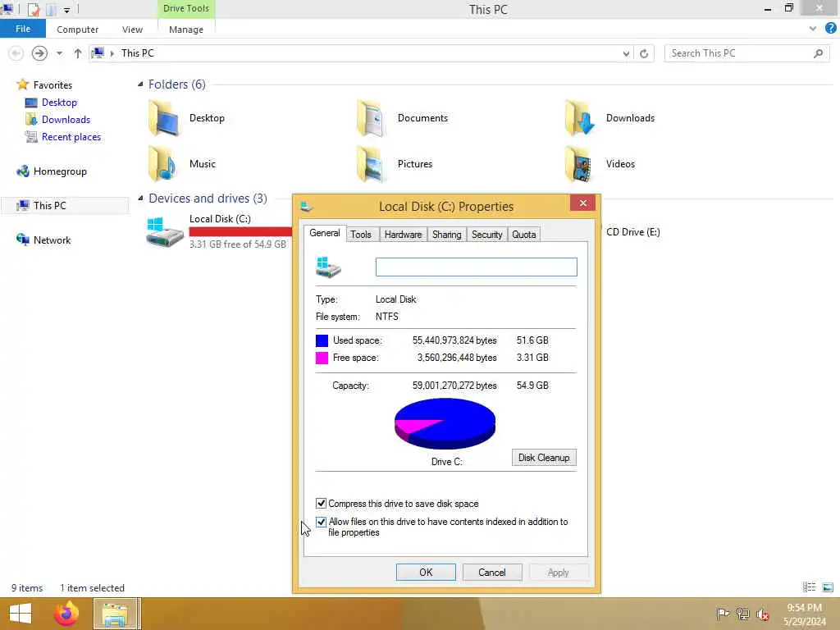Click the breadcrumb arrow before This PC
840x630 pixels.
tap(112, 53)
